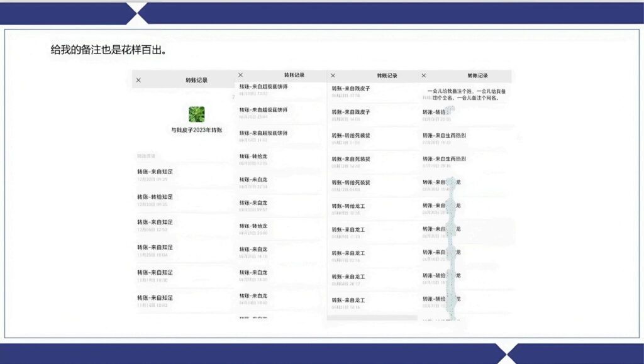
Task: Select the bottom 转账-来自知足 entry in first panel
Action: 155,297
